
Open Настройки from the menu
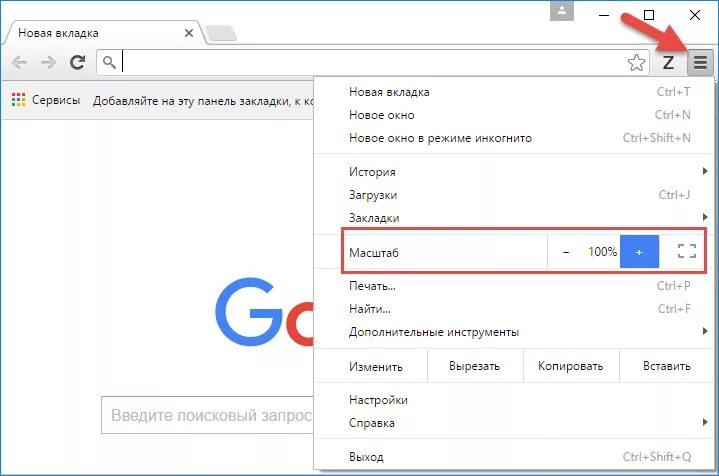click(514, 399)
